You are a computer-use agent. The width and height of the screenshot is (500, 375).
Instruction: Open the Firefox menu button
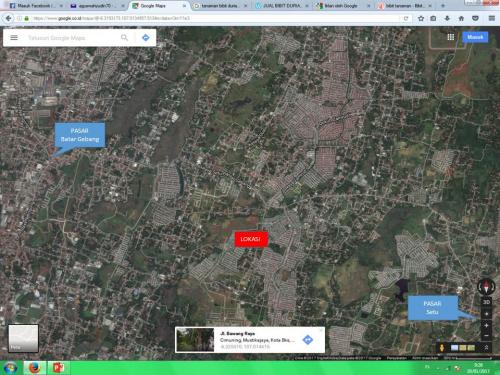click(492, 18)
